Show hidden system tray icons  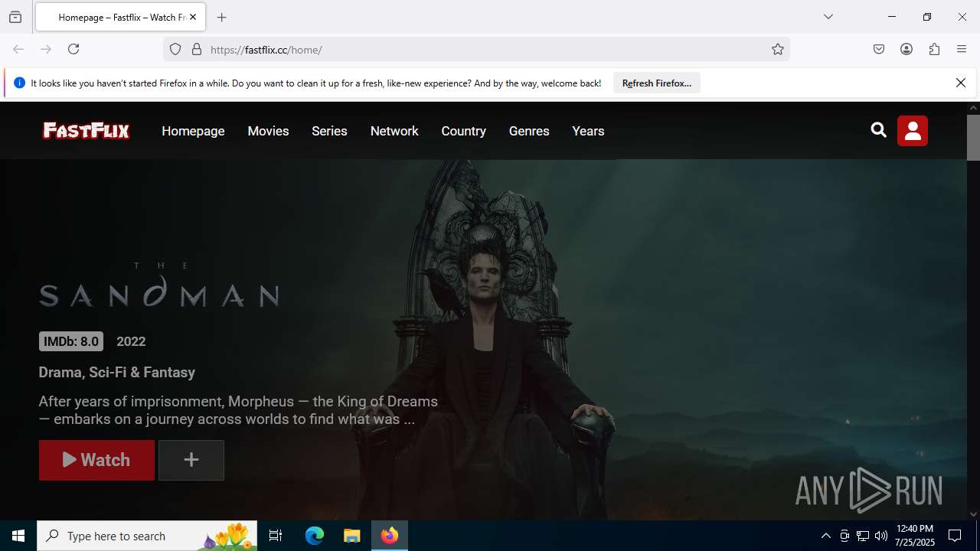pyautogui.click(x=825, y=536)
